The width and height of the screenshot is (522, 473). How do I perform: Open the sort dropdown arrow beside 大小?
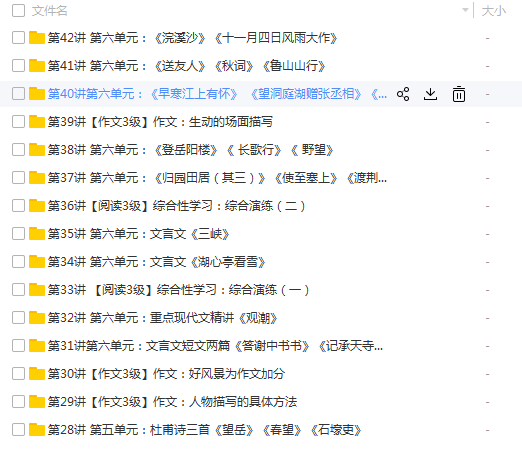tap(465, 10)
